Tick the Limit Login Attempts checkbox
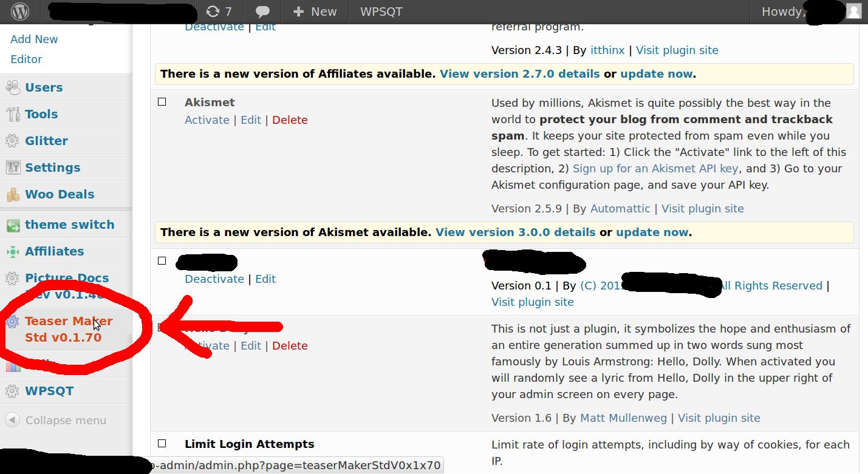Viewport: 868px width, 474px height. click(162, 444)
